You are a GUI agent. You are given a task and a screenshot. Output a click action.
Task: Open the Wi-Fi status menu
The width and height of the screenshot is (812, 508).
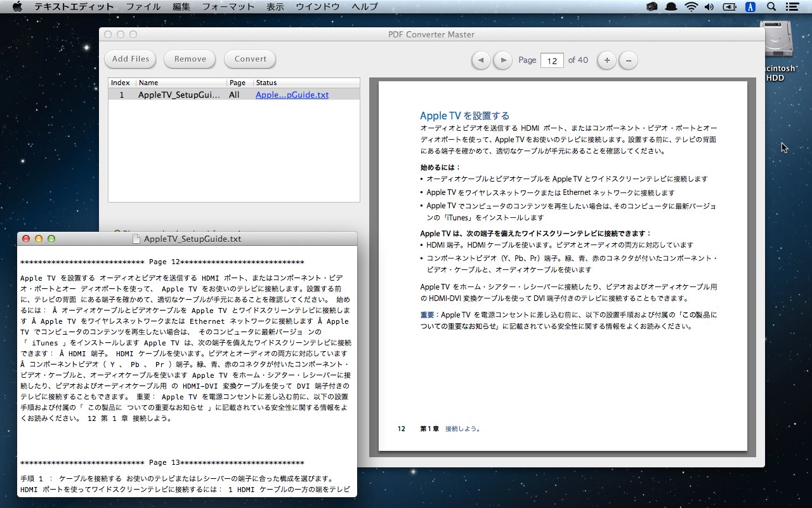(690, 7)
